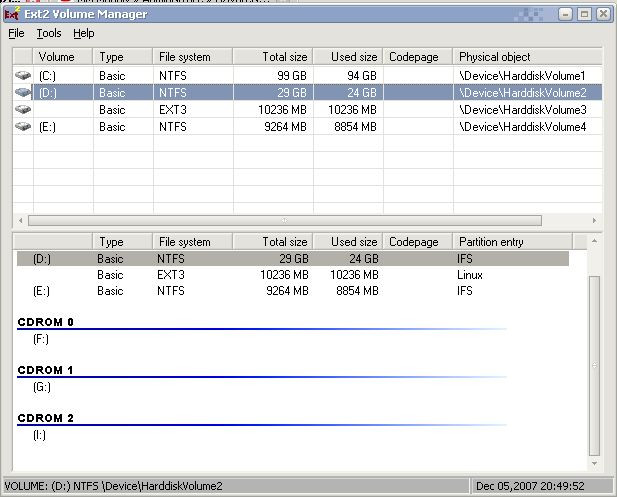Click 9264 MB in the top volume list
The height and width of the screenshot is (497, 617).
pyautogui.click(x=285, y=127)
